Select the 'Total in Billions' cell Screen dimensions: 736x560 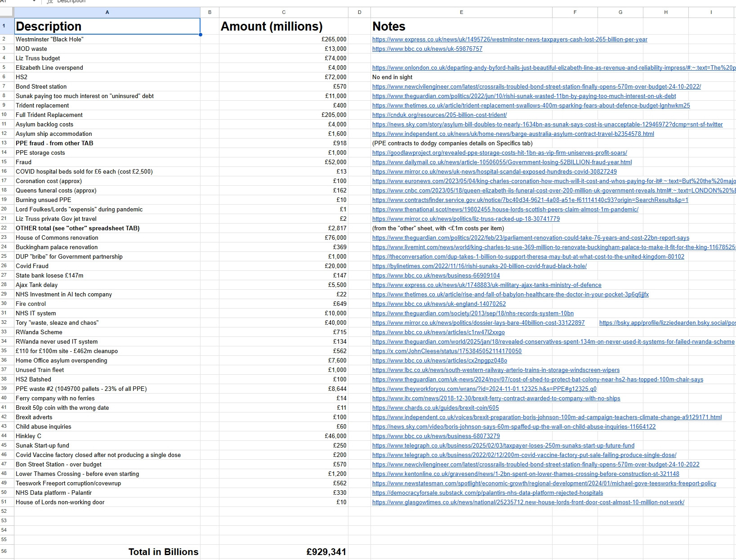[x=107, y=552]
